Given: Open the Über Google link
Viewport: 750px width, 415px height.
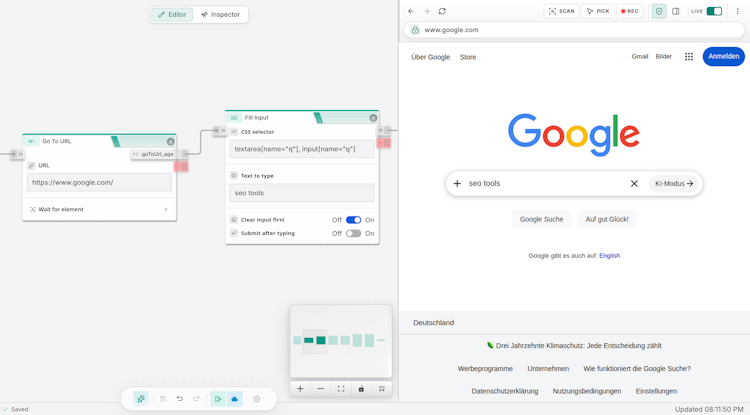Looking at the screenshot, I should 430,57.
